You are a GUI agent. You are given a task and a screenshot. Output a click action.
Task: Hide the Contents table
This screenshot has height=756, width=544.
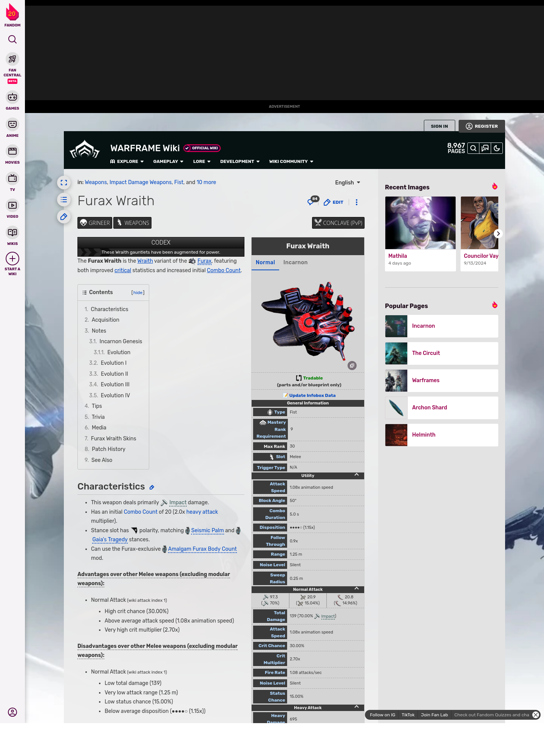pos(138,293)
